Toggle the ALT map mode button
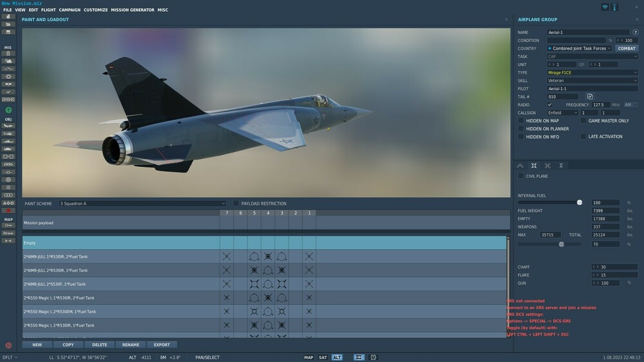Image resolution: width=644 pixels, height=362 pixels. pyautogui.click(x=337, y=357)
